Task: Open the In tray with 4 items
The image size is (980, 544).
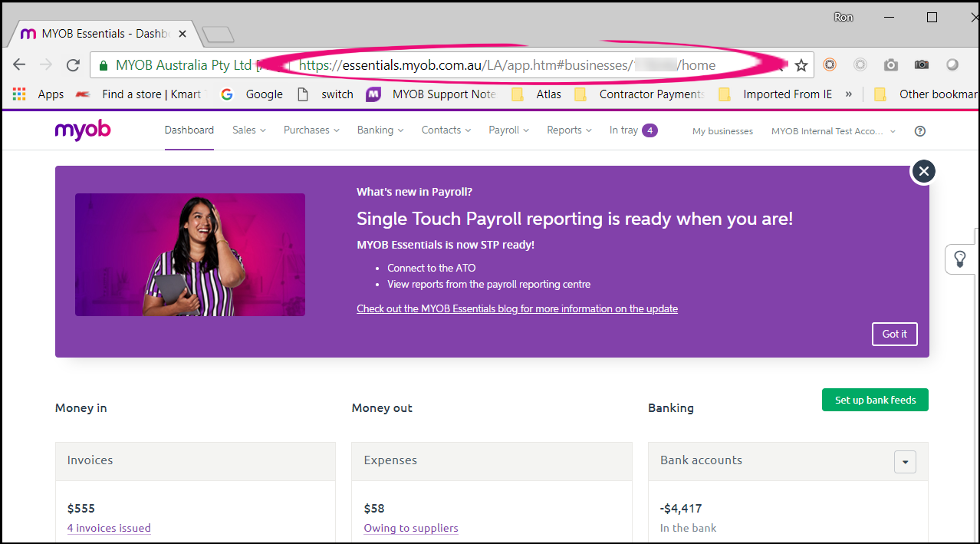Action: click(x=633, y=130)
